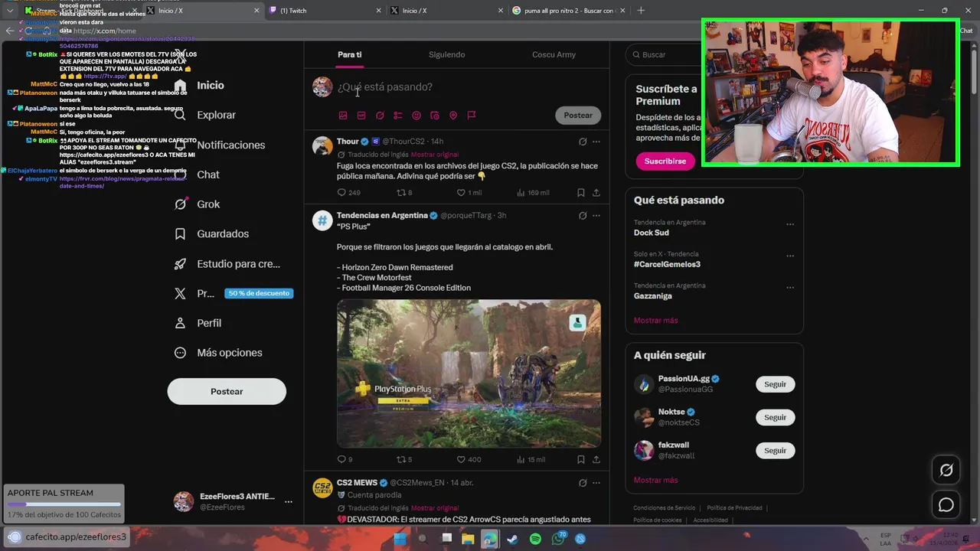Click the large Postear button in sidebar

click(x=227, y=391)
